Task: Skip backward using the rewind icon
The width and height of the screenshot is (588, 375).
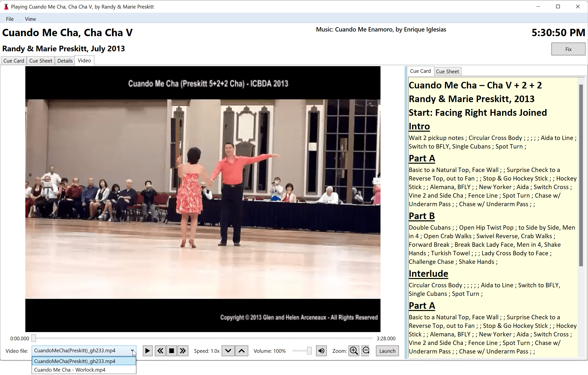Action: (160, 351)
